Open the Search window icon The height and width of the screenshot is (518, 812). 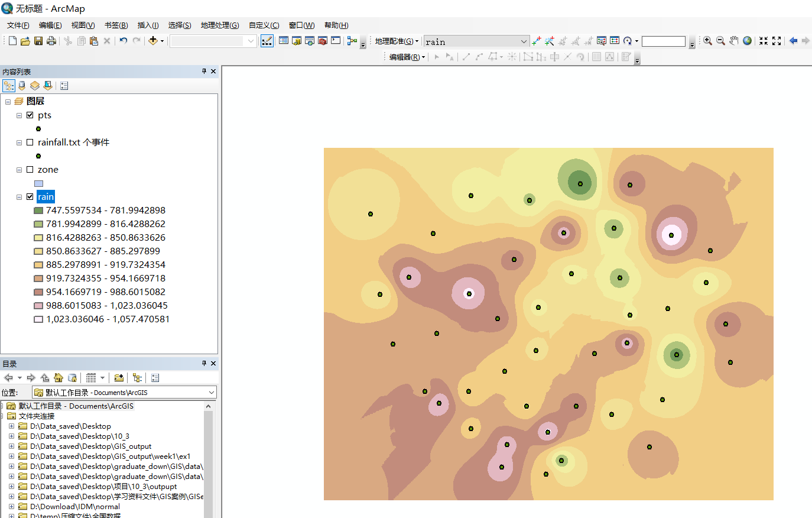coord(310,41)
